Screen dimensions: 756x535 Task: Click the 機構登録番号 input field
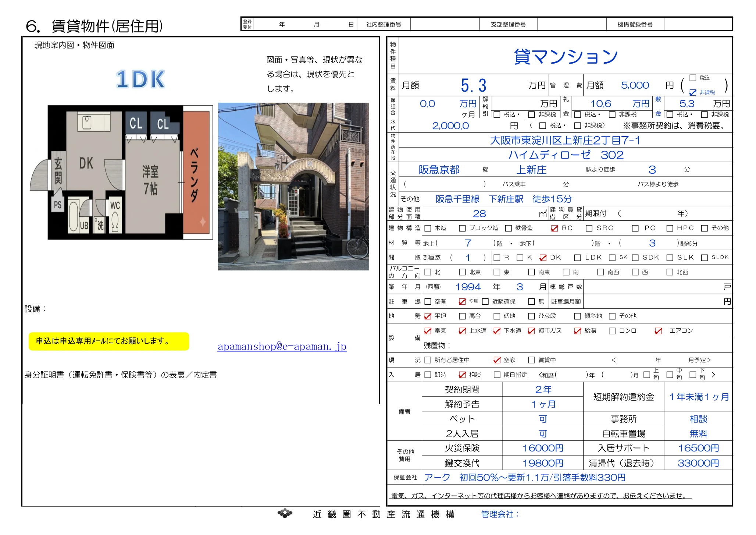click(698, 24)
